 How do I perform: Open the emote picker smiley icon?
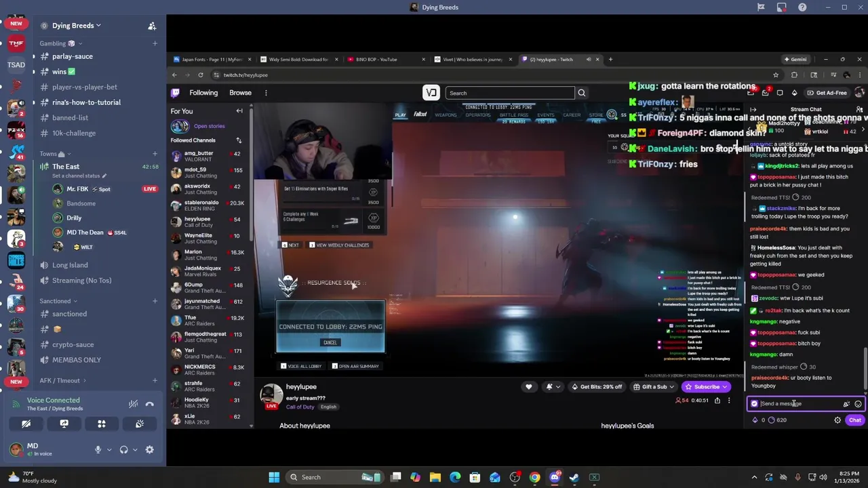pos(858,404)
